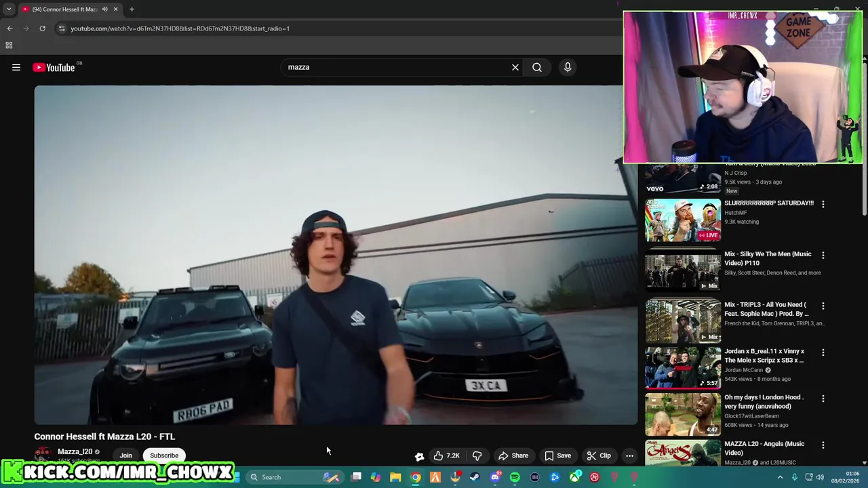
Task: Open options for Mix - TRIPL3 All You Need
Action: pyautogui.click(x=823, y=306)
